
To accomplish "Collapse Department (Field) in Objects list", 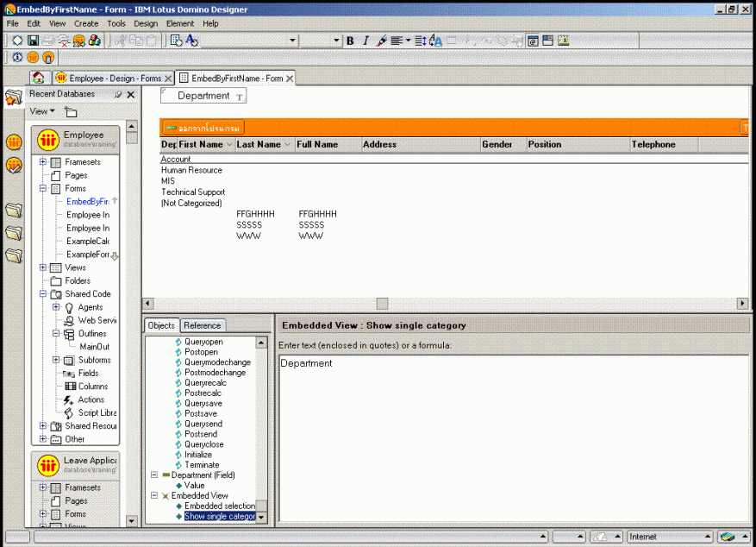I will point(154,475).
